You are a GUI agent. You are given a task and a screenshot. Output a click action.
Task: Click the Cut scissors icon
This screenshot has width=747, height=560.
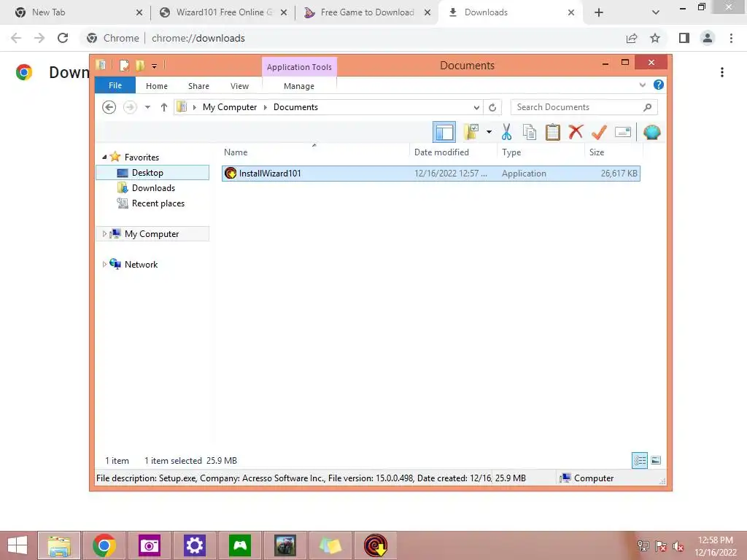click(x=506, y=132)
